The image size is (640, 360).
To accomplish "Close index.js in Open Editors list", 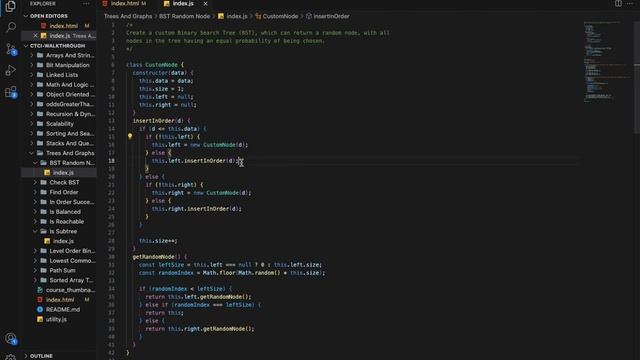I will [x=35, y=36].
